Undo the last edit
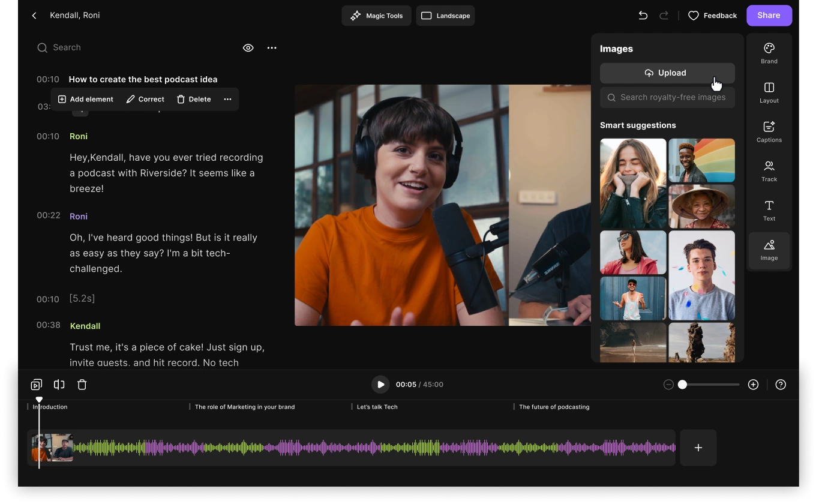This screenshot has width=816, height=504. (x=642, y=16)
